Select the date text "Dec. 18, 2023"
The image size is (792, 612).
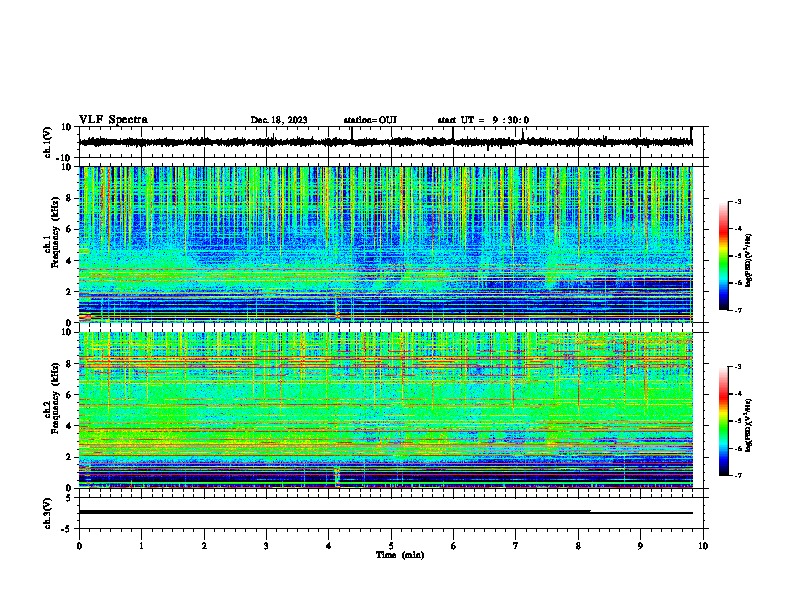click(x=279, y=120)
